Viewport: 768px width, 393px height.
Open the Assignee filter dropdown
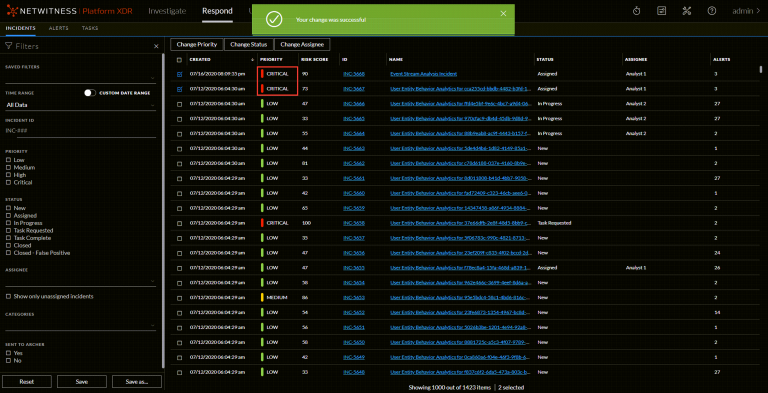[80, 280]
